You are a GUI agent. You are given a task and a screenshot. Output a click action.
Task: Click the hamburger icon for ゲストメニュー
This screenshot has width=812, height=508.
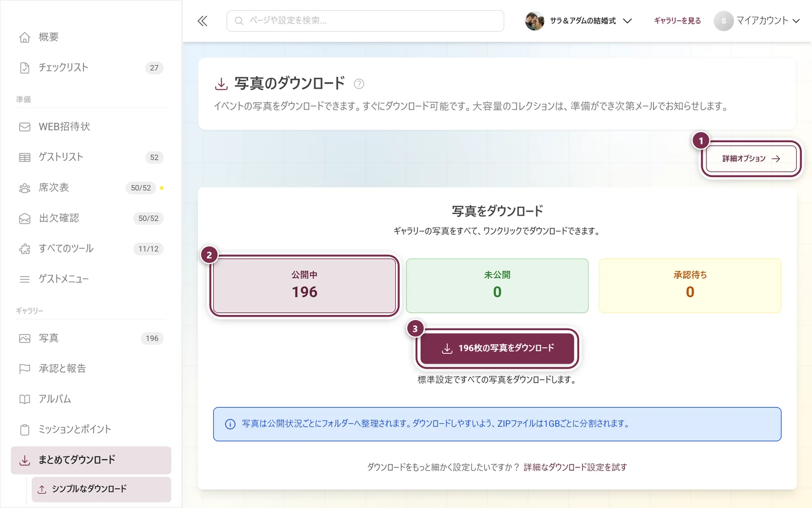[x=25, y=279]
